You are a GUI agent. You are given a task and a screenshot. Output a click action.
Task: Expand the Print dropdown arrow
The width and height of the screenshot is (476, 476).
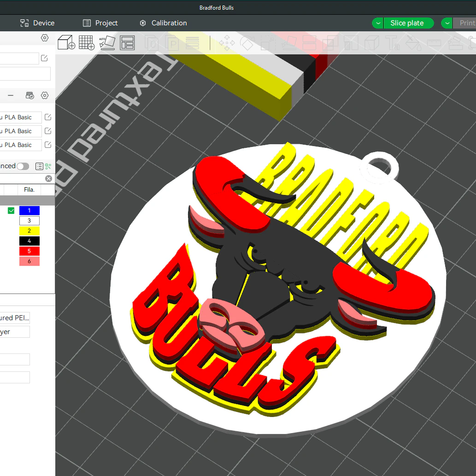tap(447, 23)
